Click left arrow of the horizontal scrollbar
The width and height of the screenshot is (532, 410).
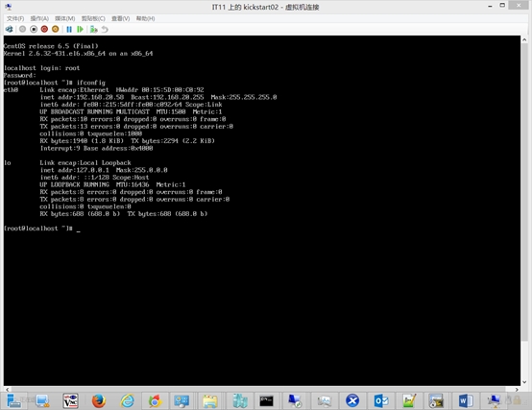7,389
